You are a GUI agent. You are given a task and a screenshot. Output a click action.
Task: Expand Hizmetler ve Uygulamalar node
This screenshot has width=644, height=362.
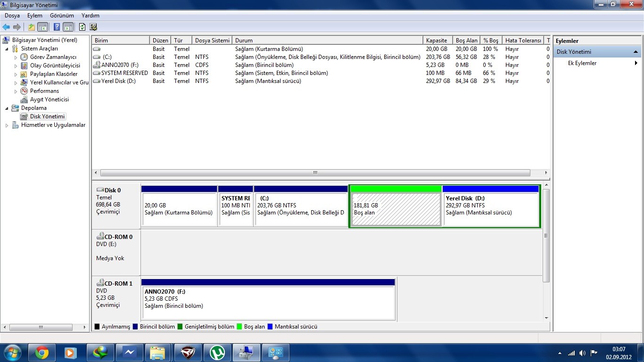(x=7, y=125)
